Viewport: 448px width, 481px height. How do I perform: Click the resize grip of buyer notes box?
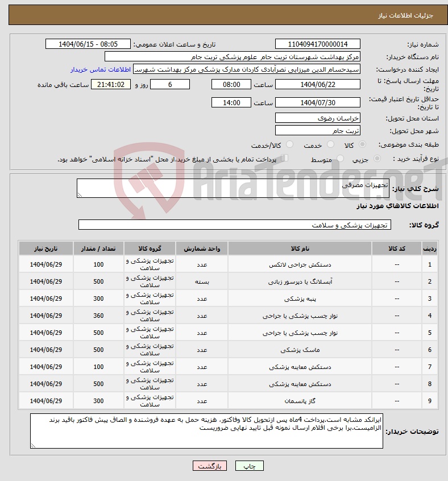[x=33, y=446]
